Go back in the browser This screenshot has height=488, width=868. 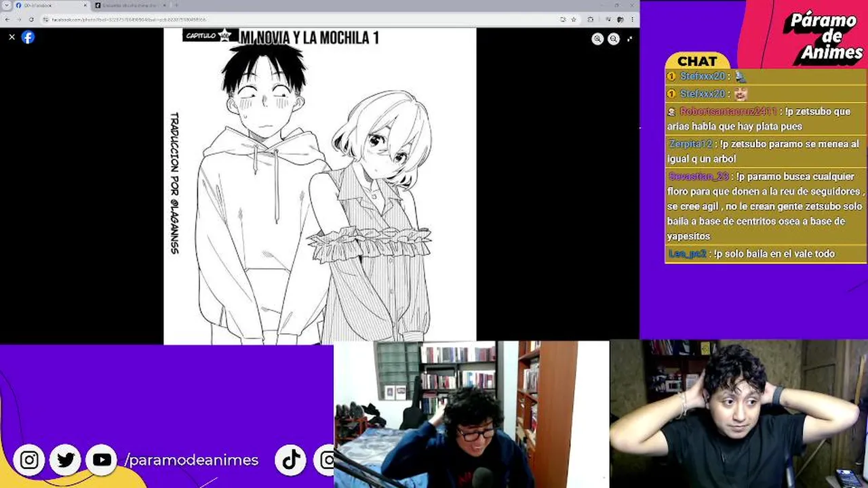(x=7, y=20)
